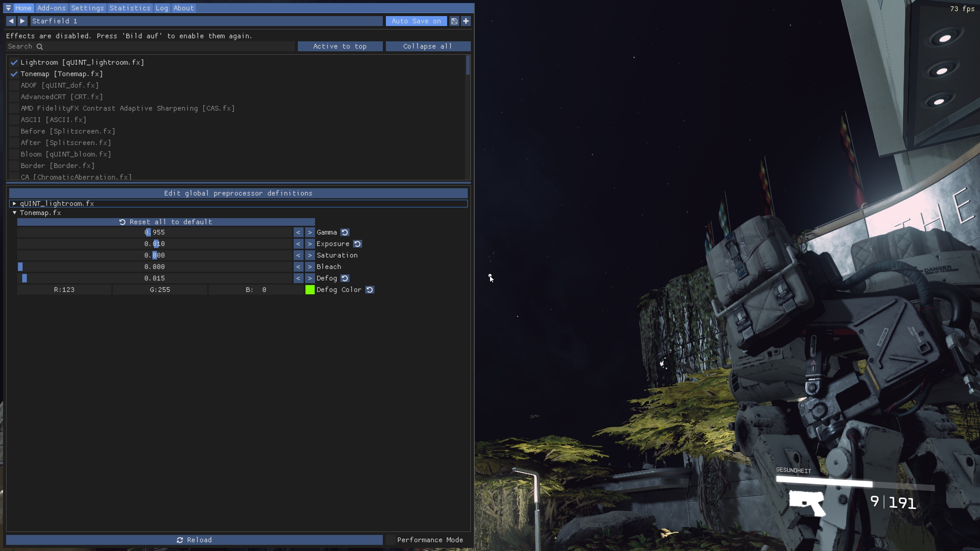Uncheck the Tonemap effect

tap(14, 74)
